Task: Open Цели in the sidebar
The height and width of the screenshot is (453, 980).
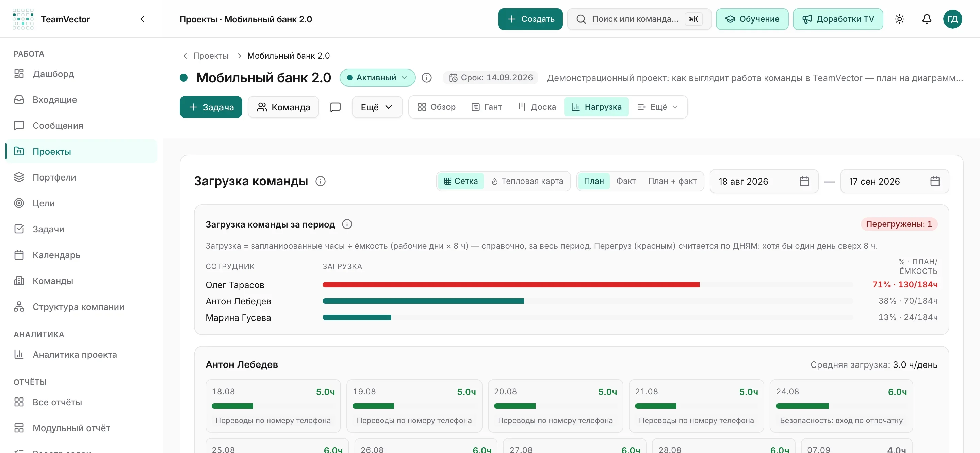Action: (81, 203)
